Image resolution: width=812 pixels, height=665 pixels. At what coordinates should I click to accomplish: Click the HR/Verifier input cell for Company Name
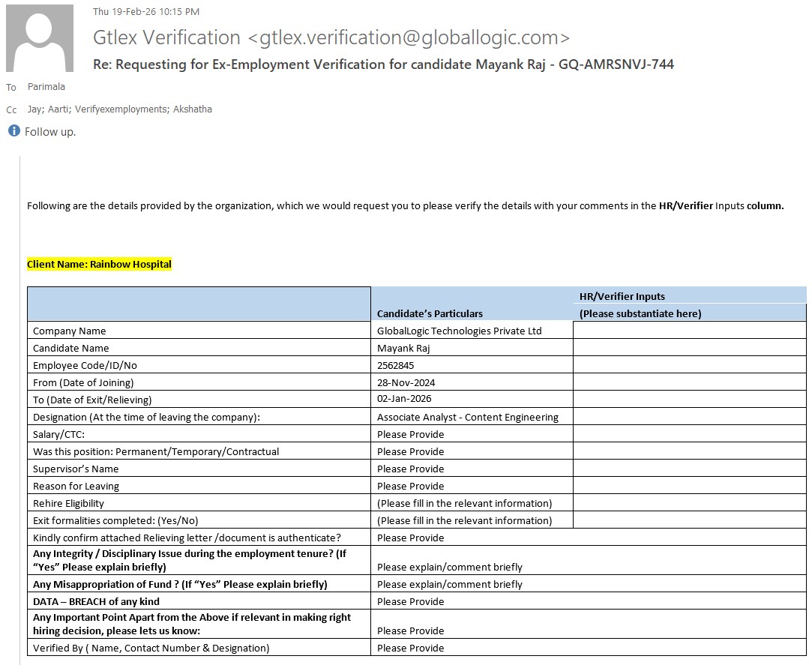[x=689, y=331]
